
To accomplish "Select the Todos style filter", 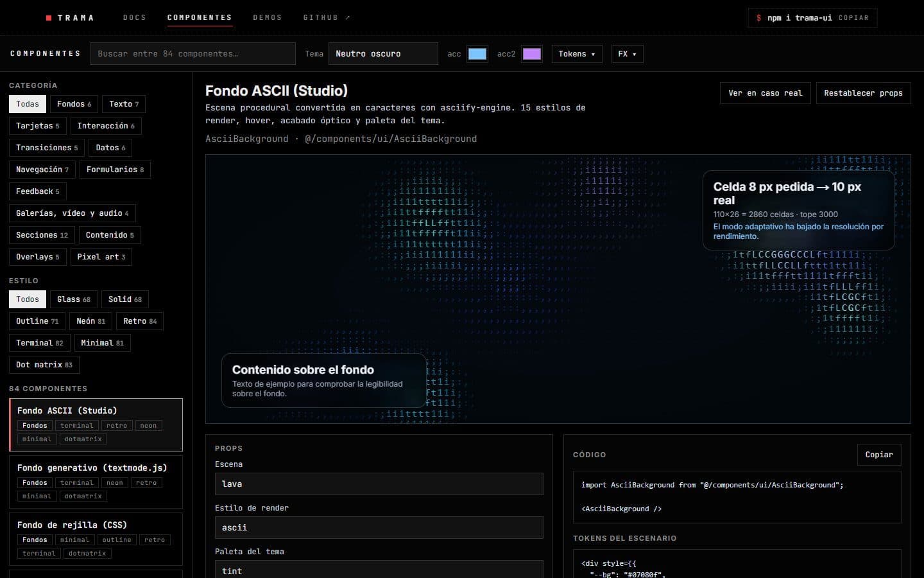I will click(28, 299).
